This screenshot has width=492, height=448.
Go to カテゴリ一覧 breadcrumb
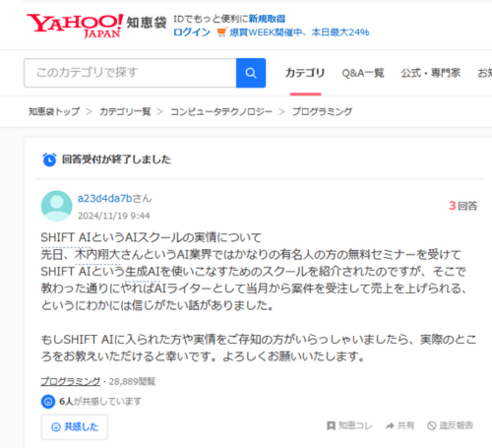coord(125,111)
